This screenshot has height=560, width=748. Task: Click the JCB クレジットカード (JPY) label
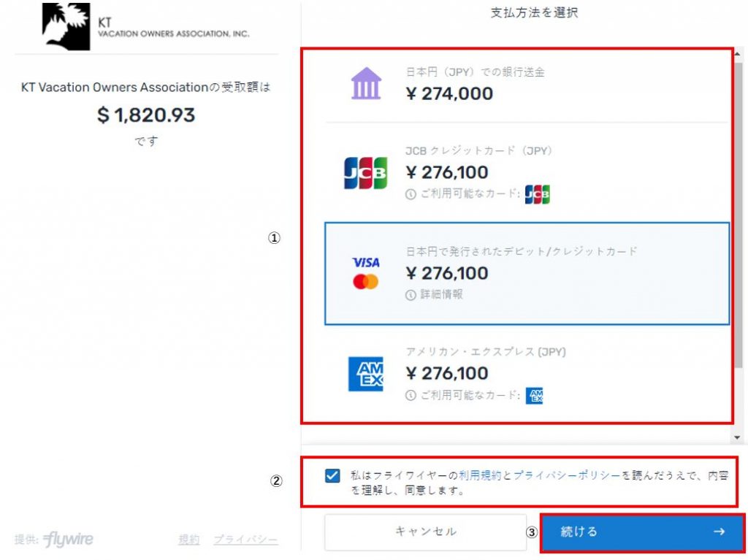tap(479, 150)
